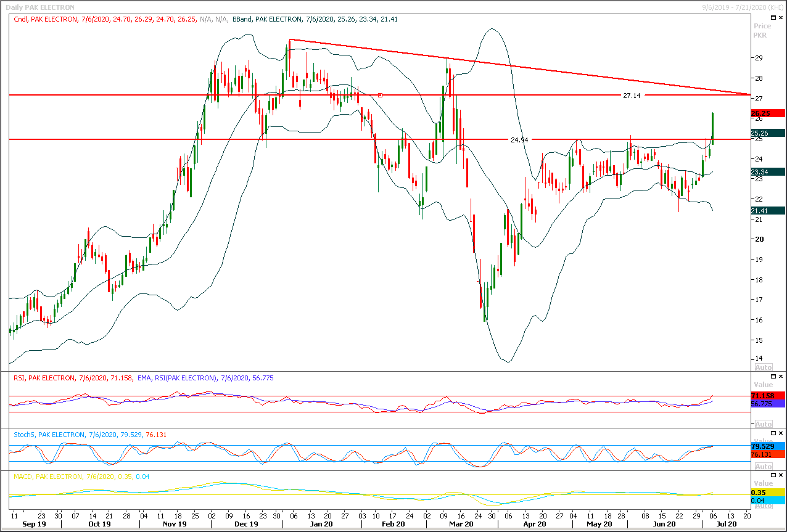Select the 24.94 horizontal line label

click(x=519, y=140)
